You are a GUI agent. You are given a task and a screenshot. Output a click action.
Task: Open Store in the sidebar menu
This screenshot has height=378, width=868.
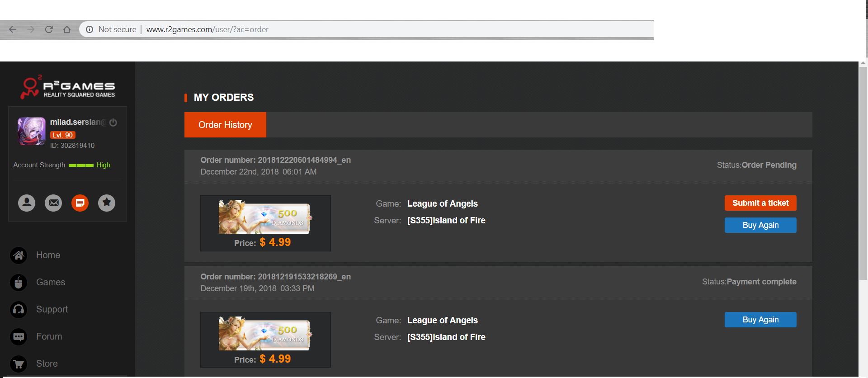tap(47, 364)
